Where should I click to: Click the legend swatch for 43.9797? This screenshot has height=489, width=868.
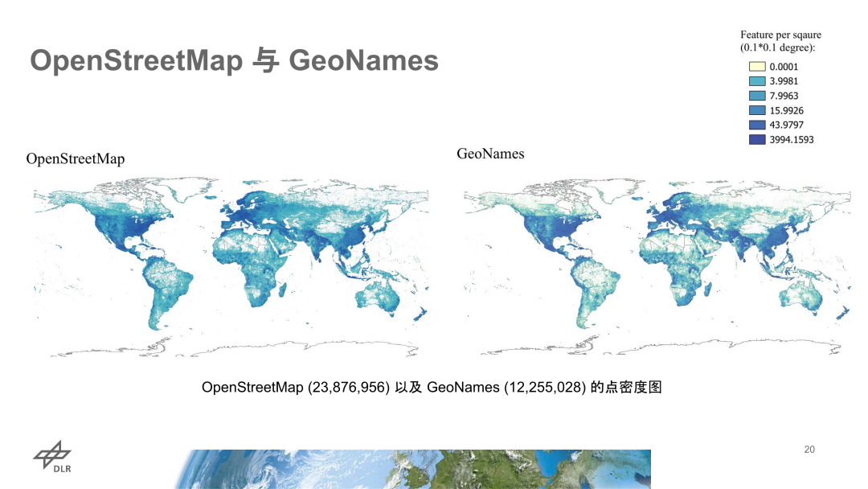(x=757, y=125)
